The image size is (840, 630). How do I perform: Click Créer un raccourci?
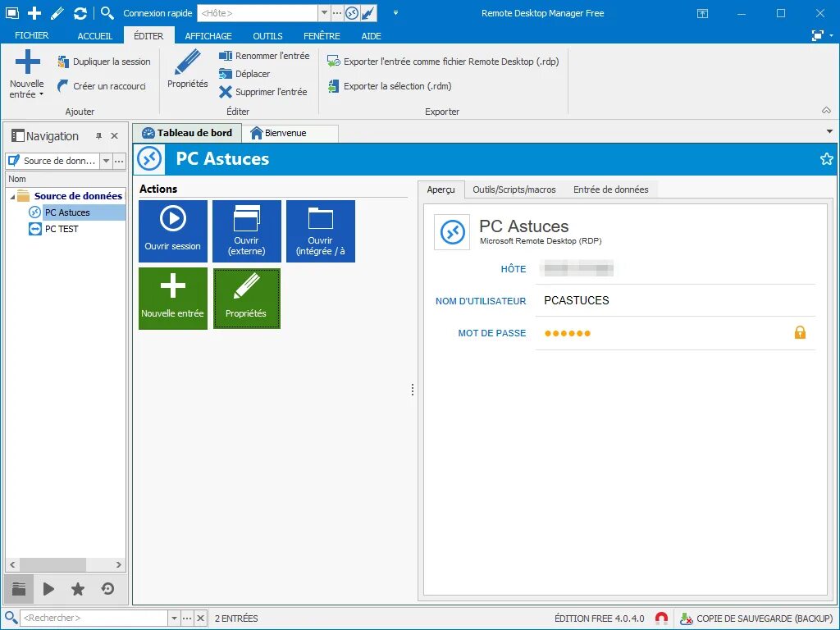coord(101,85)
